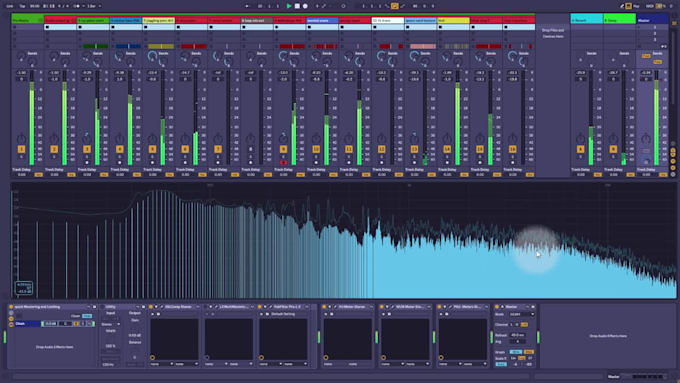Image resolution: width=680 pixels, height=383 pixels.
Task: Toggle Auto range in the Spectrum device
Action: [501, 364]
